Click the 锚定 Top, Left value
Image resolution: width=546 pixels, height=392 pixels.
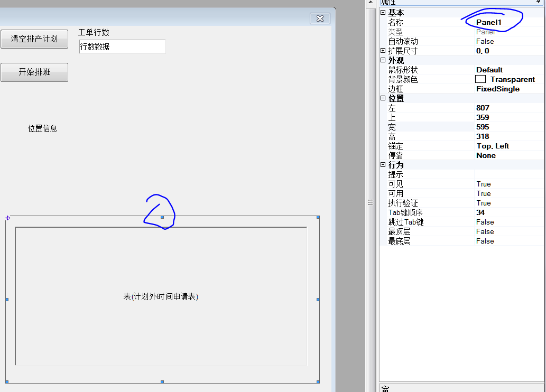click(x=493, y=146)
